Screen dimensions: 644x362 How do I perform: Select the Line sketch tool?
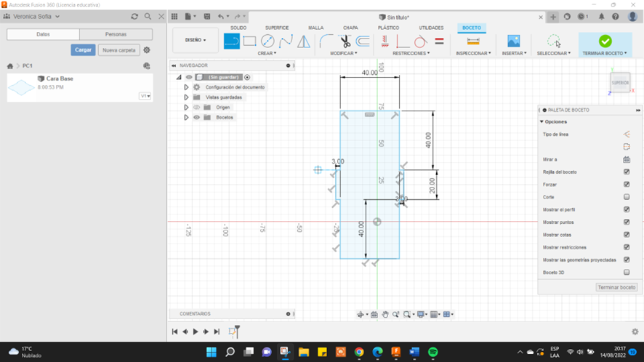point(232,41)
